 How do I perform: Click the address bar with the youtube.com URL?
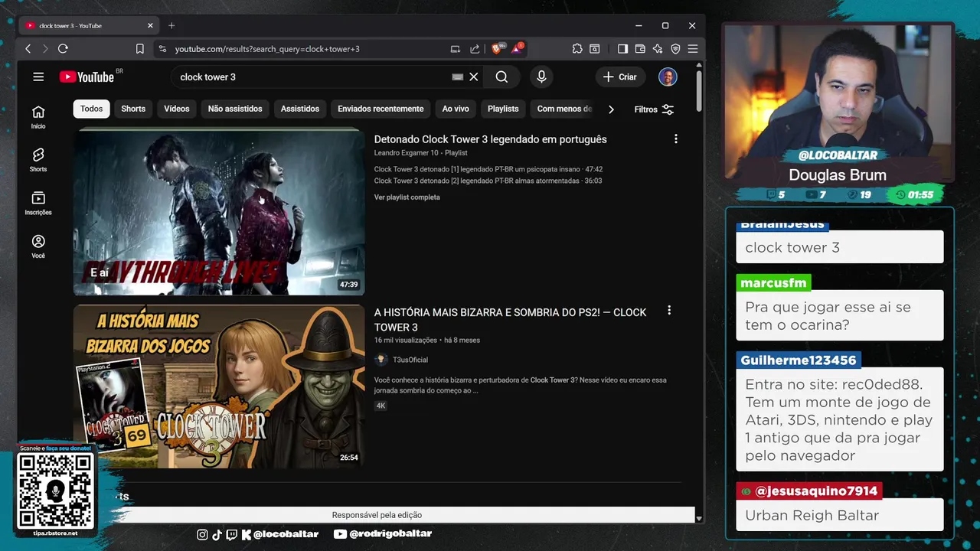tap(267, 49)
